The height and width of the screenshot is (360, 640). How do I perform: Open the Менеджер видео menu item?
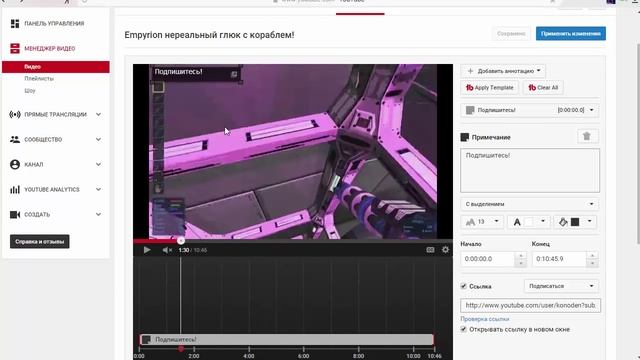[49, 49]
